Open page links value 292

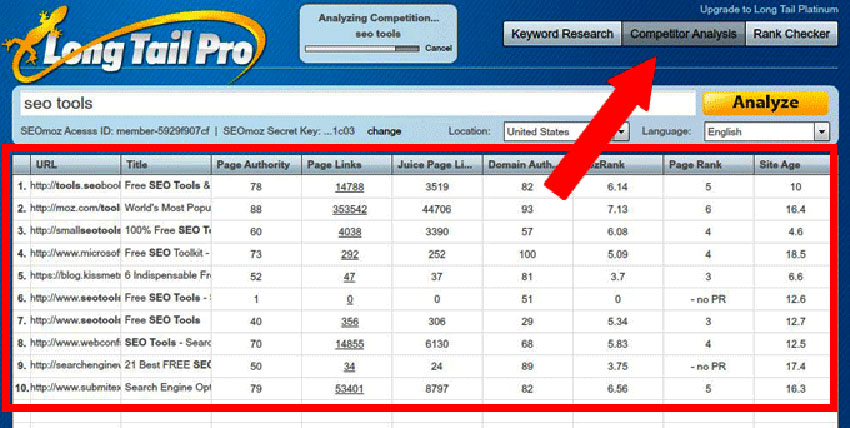pos(350,255)
